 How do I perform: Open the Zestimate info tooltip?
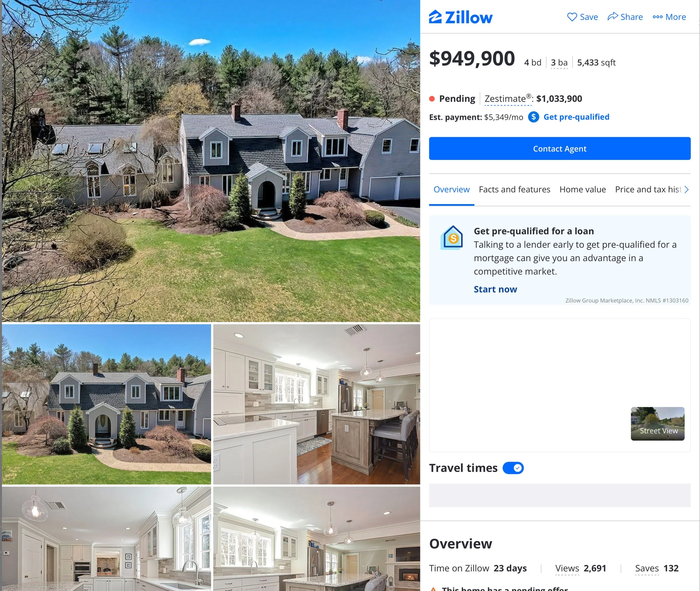click(x=508, y=99)
